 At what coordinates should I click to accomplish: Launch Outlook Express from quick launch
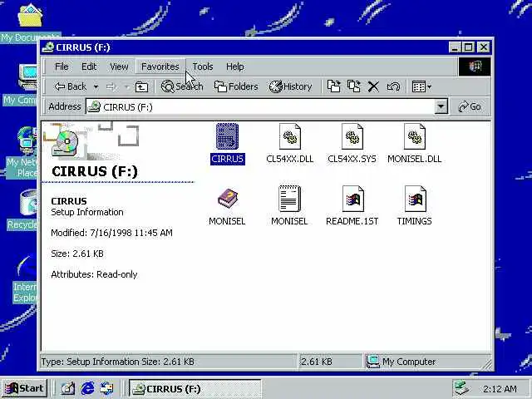107,388
